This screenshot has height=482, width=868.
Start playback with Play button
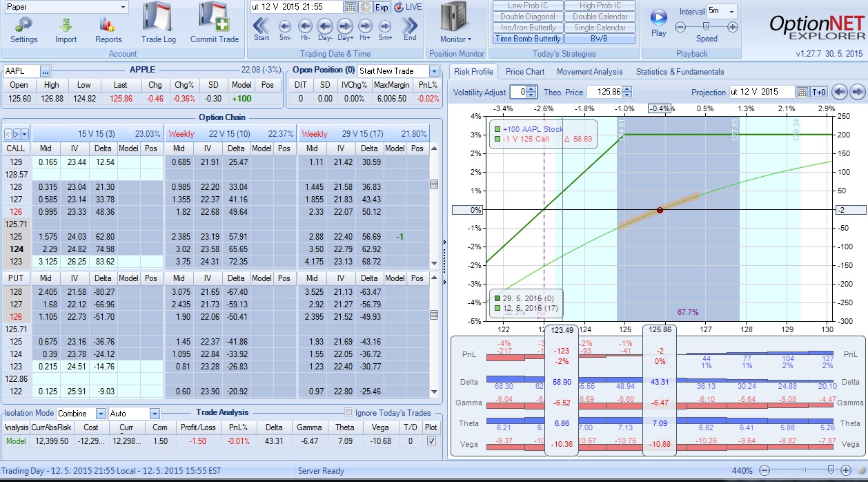coord(659,18)
